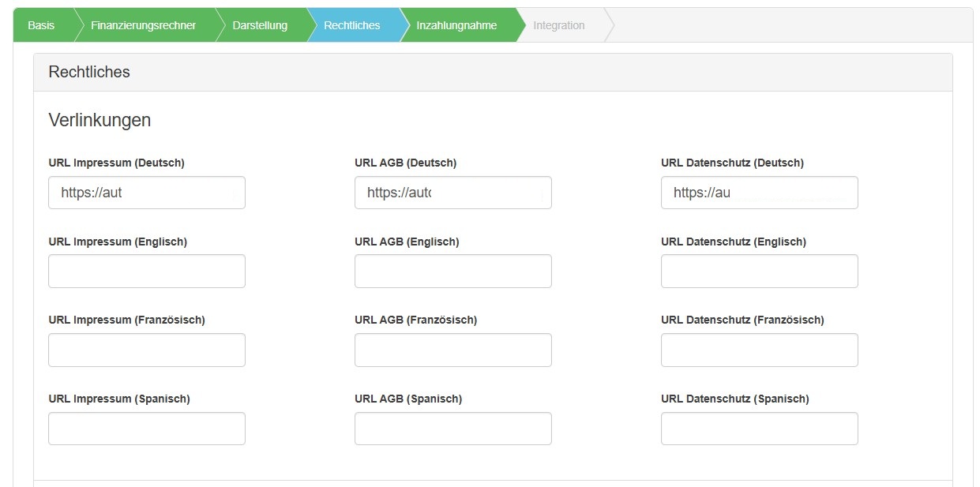Click the URL Impressum (Englisch) input
Screen dimensions: 980x487
tap(147, 272)
